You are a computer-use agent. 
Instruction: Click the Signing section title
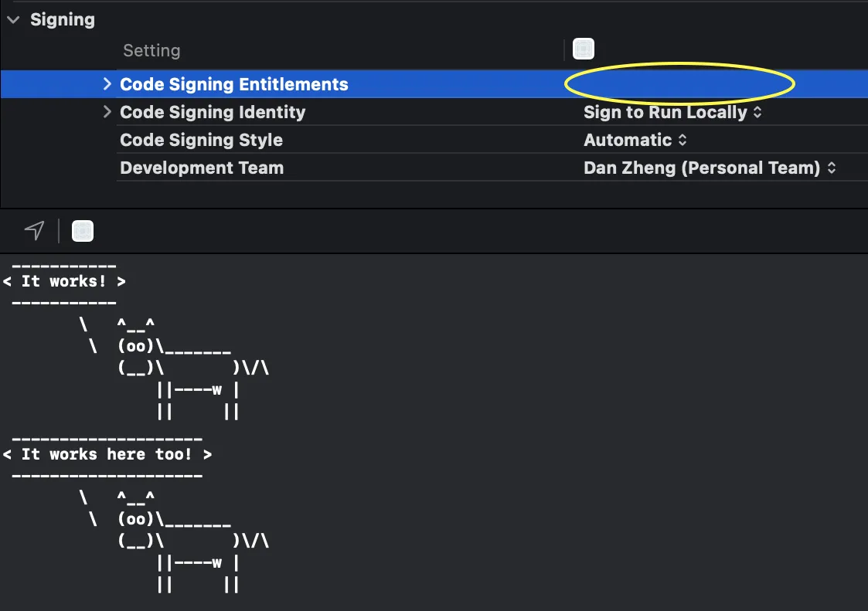coord(62,20)
